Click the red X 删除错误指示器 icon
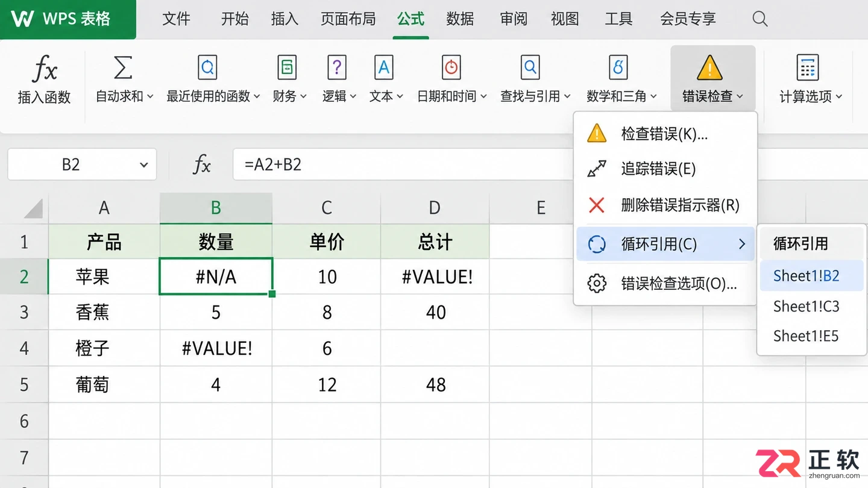868x488 pixels. click(597, 205)
